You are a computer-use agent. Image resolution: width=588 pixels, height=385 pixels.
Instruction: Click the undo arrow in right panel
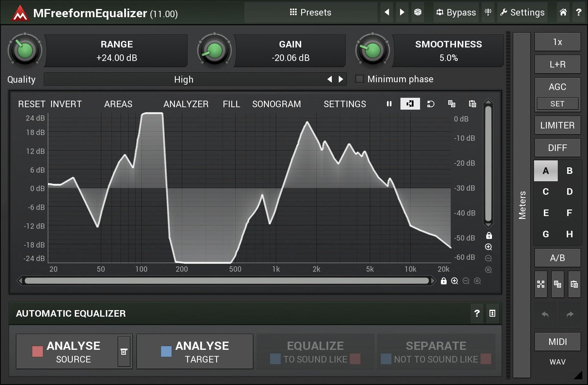point(545,315)
